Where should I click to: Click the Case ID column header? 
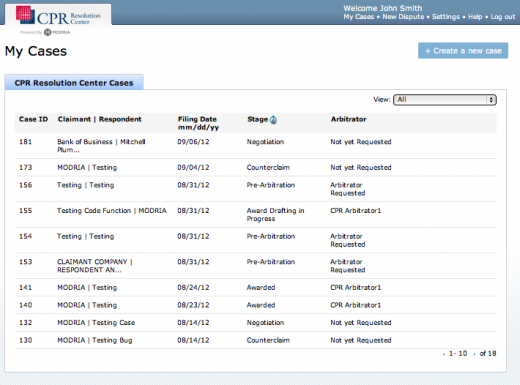[33, 119]
